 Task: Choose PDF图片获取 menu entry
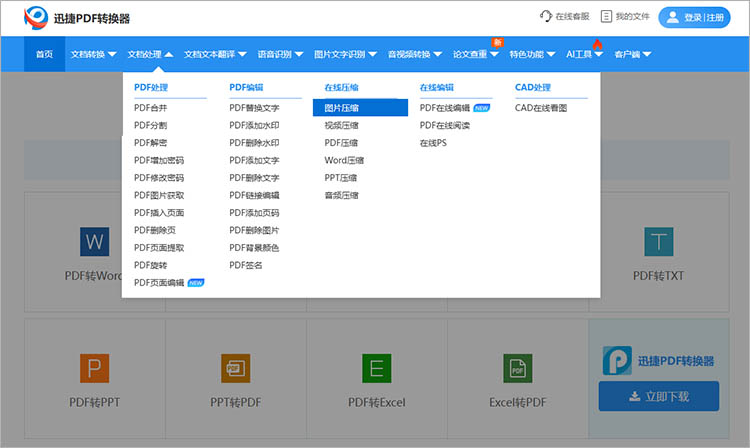[x=159, y=195]
